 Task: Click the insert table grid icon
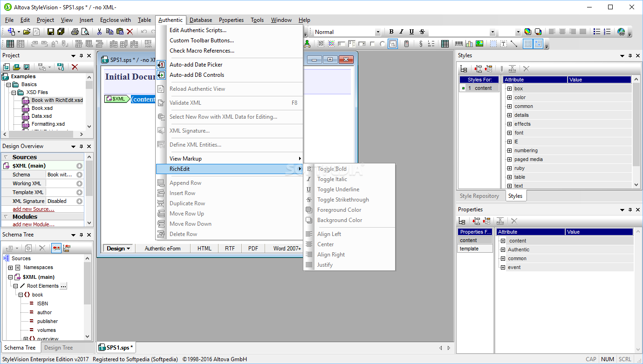tap(445, 44)
